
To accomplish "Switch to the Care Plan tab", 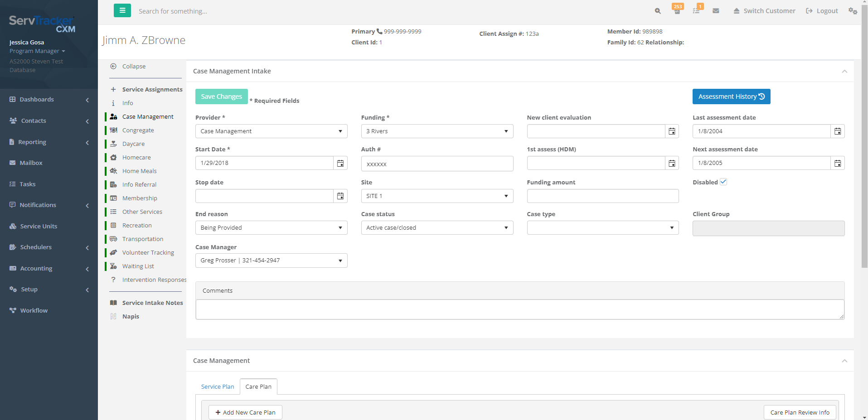I will (258, 386).
